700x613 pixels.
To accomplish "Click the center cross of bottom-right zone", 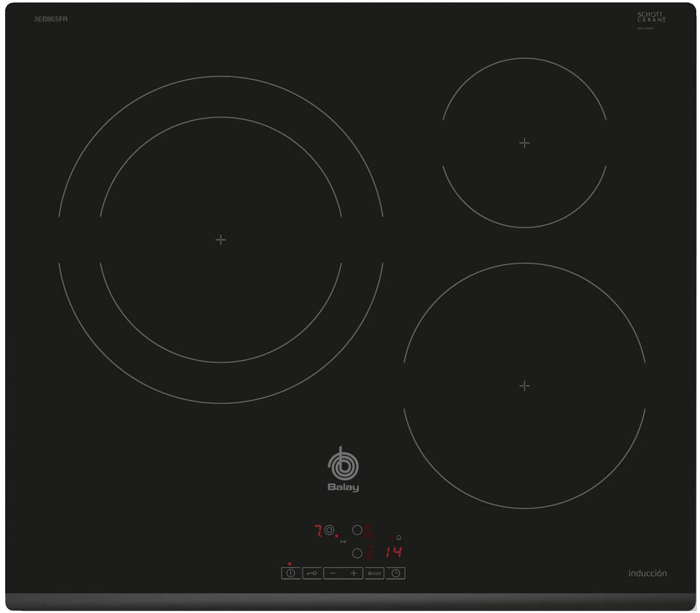I will tap(524, 386).
